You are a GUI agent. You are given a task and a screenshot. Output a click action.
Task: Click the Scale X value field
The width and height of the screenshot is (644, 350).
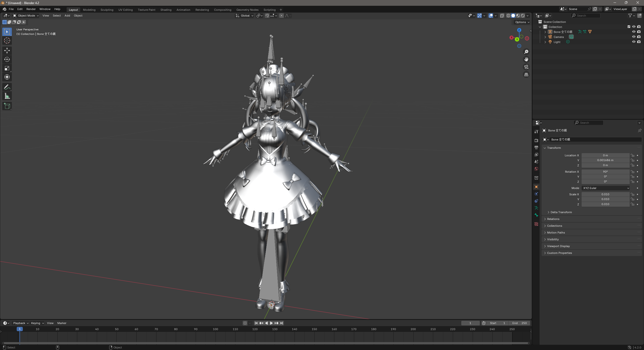pyautogui.click(x=605, y=194)
